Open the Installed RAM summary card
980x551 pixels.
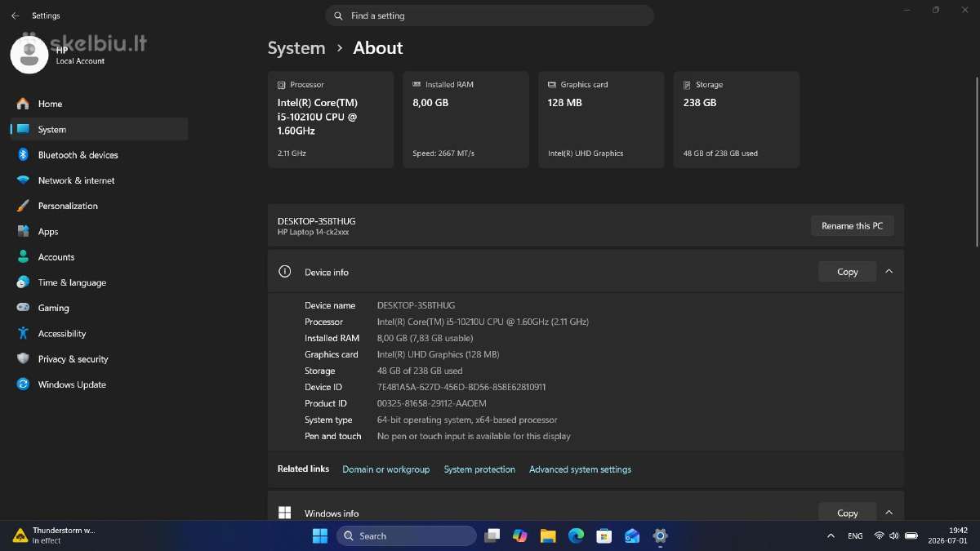[465, 119]
